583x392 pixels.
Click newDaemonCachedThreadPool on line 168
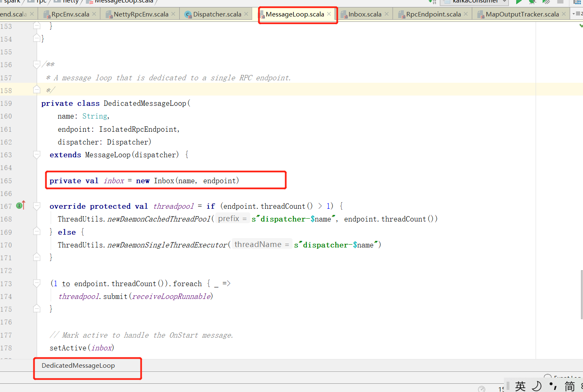pyautogui.click(x=159, y=219)
